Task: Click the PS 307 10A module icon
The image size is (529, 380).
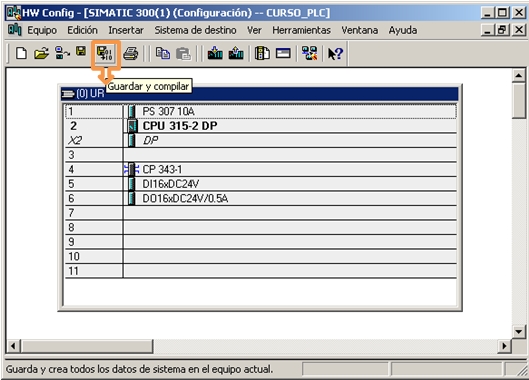Action: click(x=132, y=111)
